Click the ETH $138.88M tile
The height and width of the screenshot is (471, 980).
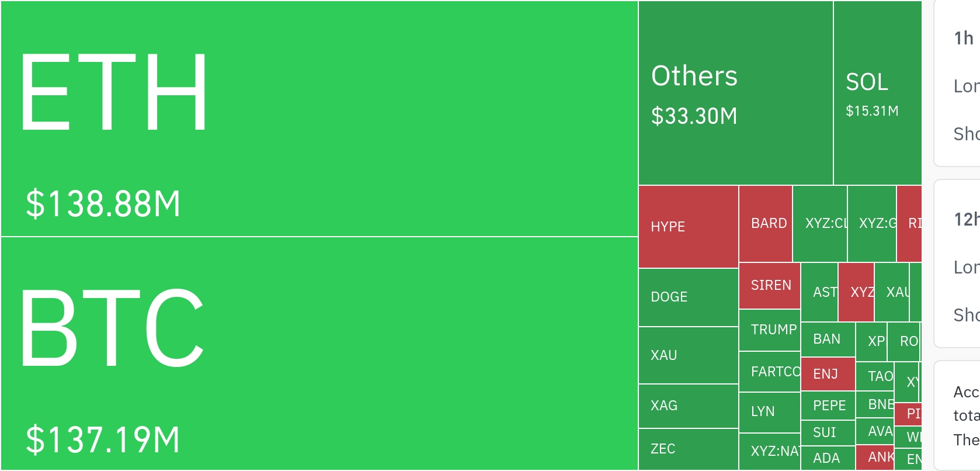tap(319, 119)
